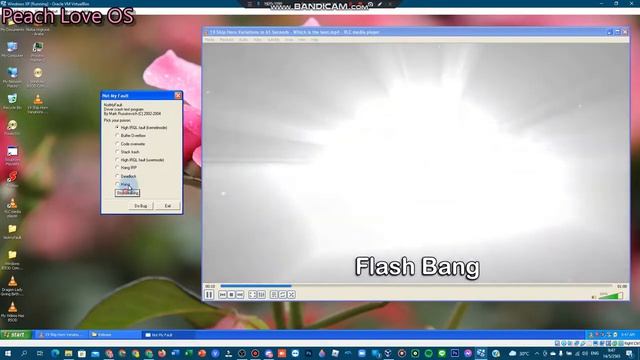Viewport: 640px width, 360px height.
Task: Open VLC Help menu
Action: [314, 40]
